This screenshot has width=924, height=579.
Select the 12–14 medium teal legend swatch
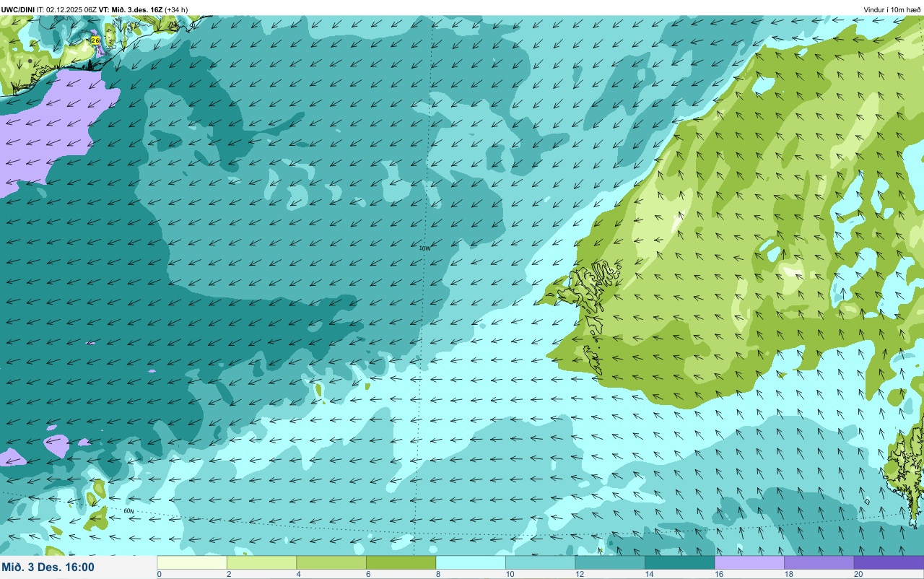[610, 562]
